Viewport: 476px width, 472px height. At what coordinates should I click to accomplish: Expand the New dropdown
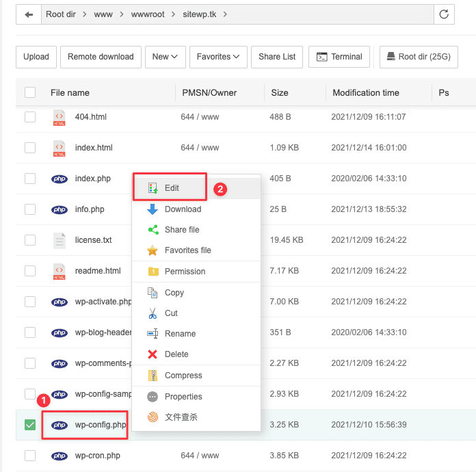coord(165,57)
